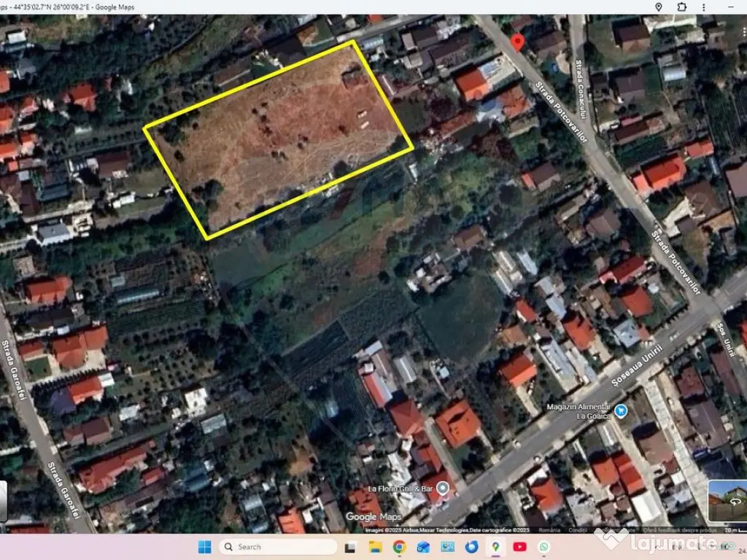Image resolution: width=747 pixels, height=560 pixels.
Task: Click the red location pin on Strada Potcovarilor
Action: pos(518,42)
